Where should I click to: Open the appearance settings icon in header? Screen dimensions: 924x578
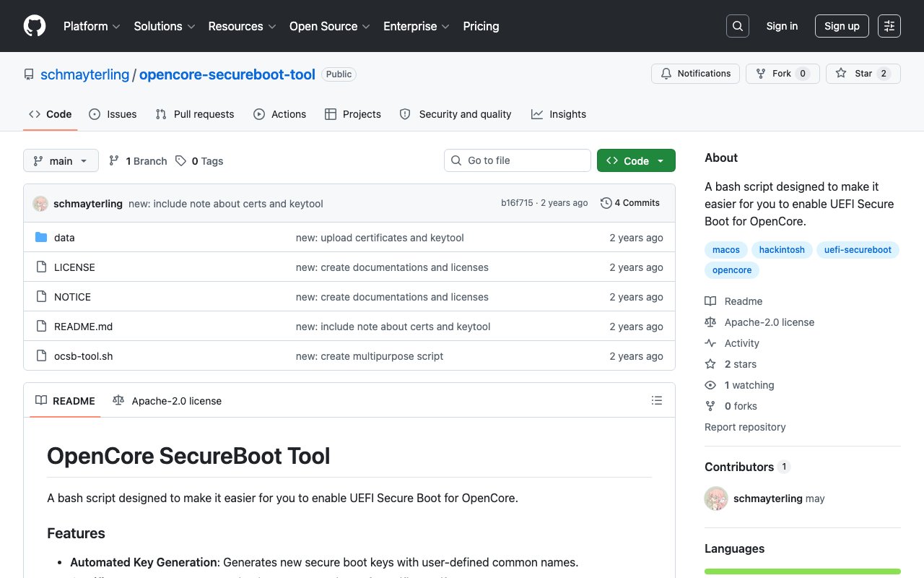(889, 26)
